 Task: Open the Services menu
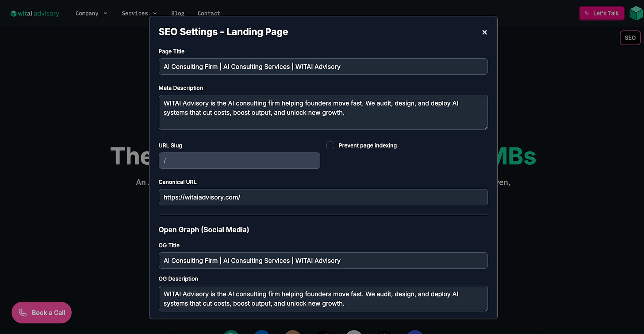[x=139, y=13]
